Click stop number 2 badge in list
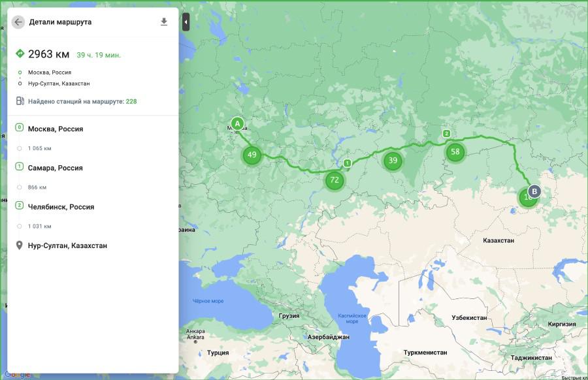 tap(19, 206)
